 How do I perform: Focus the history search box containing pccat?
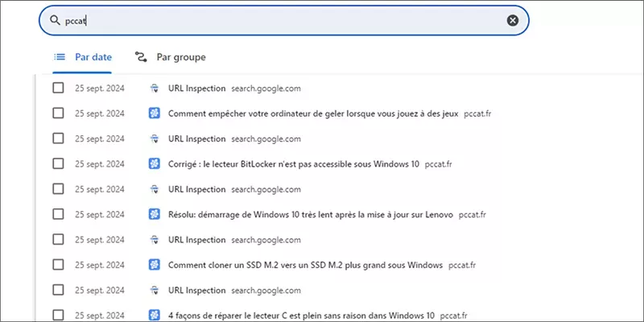(x=284, y=20)
